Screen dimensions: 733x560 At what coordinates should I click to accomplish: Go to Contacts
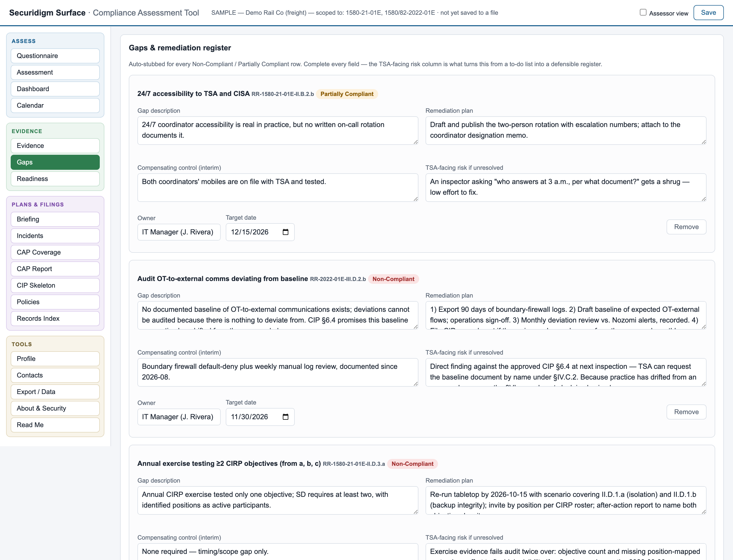55,375
